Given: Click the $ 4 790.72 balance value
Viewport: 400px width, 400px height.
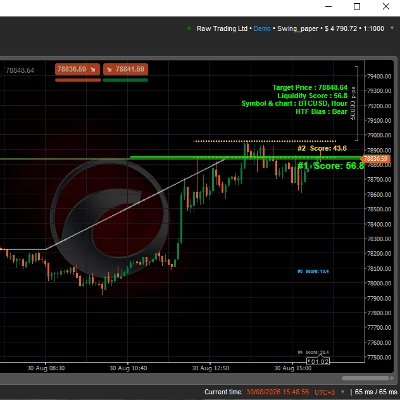Looking at the screenshot, I should 341,29.
